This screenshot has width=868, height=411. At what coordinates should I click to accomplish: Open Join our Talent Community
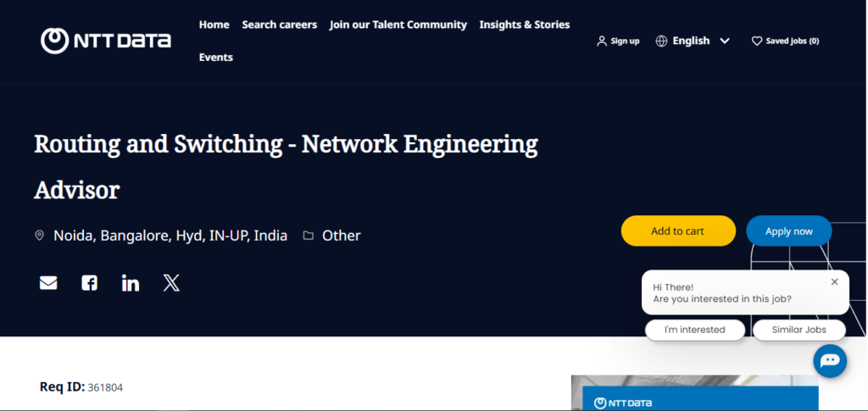(x=398, y=25)
